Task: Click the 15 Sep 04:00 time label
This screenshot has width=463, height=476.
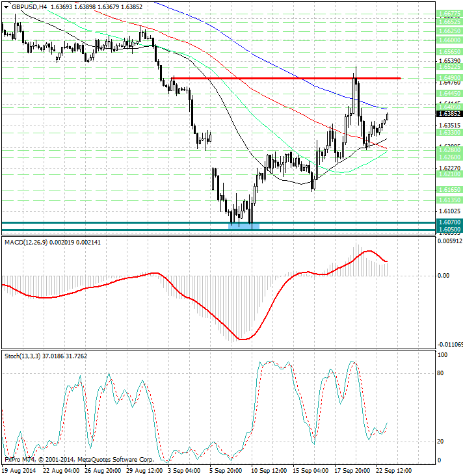Action: coord(311,471)
